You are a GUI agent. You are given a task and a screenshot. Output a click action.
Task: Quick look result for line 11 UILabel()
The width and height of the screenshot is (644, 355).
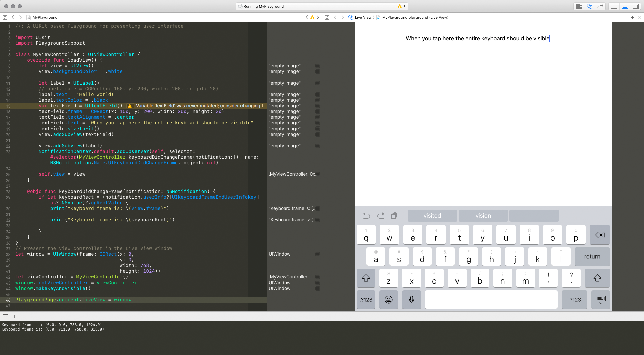(x=318, y=83)
